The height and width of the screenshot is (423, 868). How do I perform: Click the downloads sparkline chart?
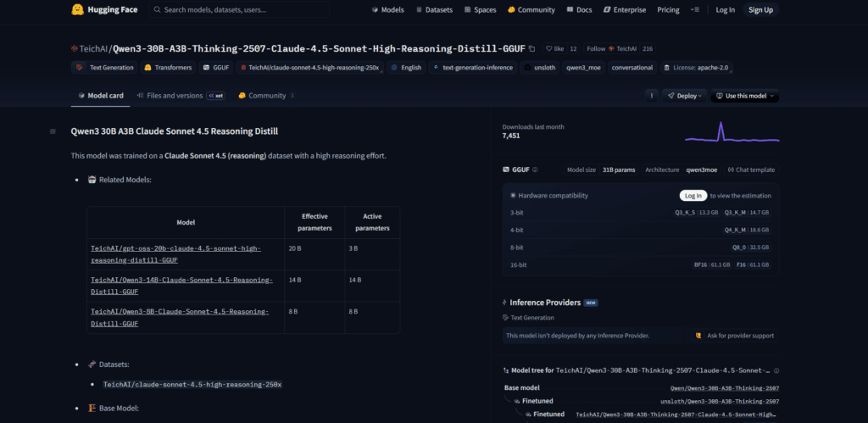[x=732, y=132]
